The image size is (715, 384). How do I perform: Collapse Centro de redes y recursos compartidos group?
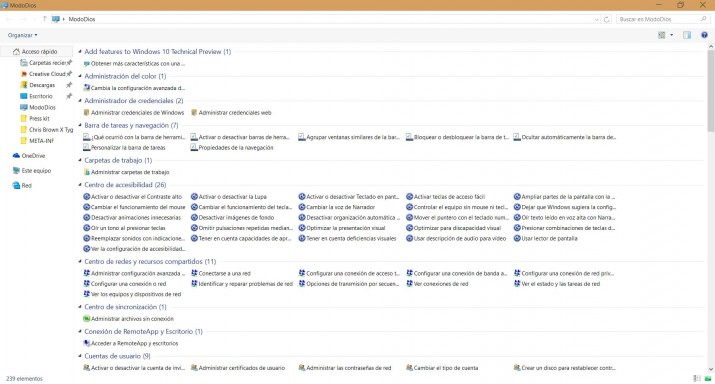(80, 261)
